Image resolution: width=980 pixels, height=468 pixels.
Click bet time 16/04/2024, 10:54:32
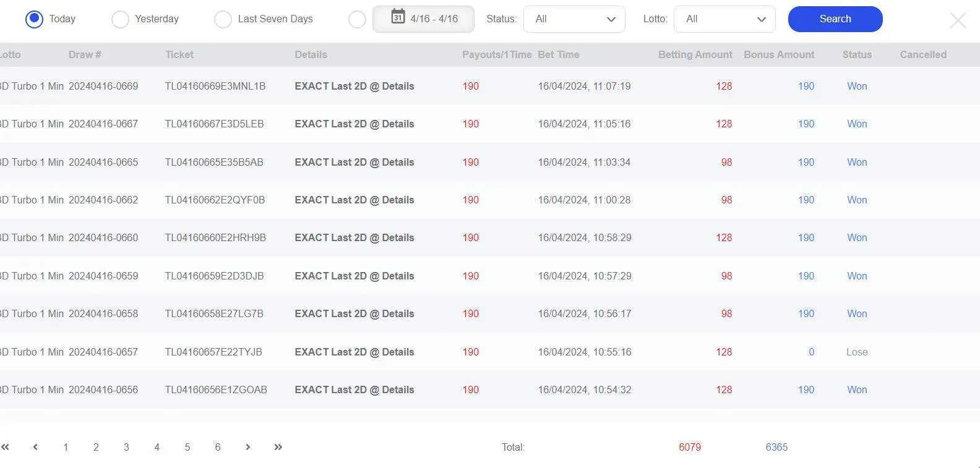pos(585,389)
